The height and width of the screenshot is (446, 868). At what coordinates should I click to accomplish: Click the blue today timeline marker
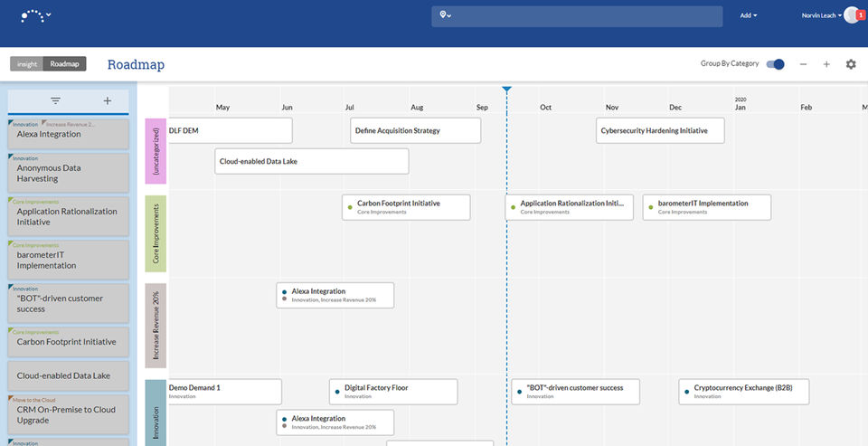506,90
